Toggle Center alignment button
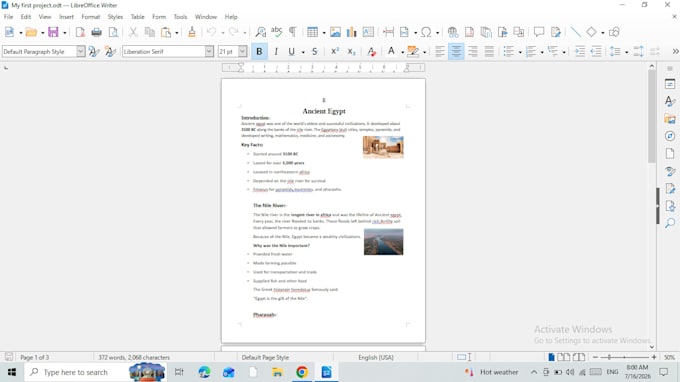This screenshot has height=382, width=680. pyautogui.click(x=456, y=52)
